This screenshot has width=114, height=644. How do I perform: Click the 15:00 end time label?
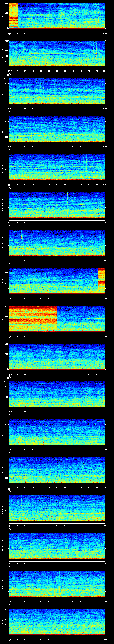(105, 33)
